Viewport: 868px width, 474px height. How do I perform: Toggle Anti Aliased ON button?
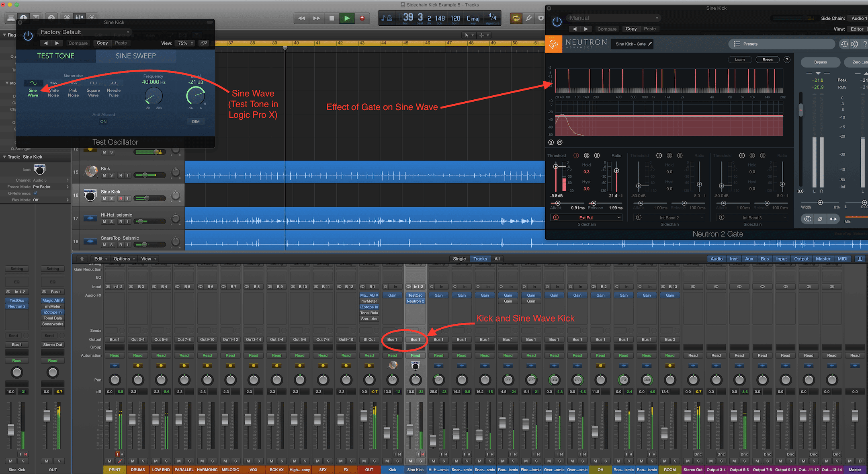pyautogui.click(x=103, y=121)
